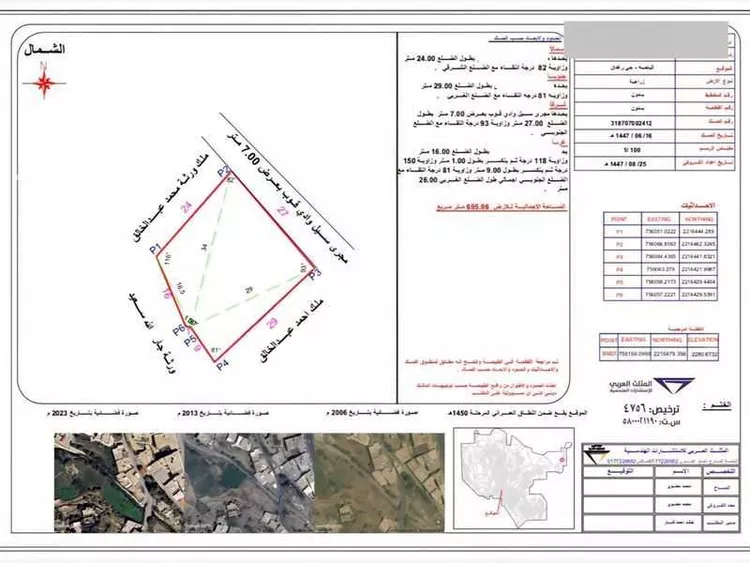Click POINT header in the coordinates table

620,219
